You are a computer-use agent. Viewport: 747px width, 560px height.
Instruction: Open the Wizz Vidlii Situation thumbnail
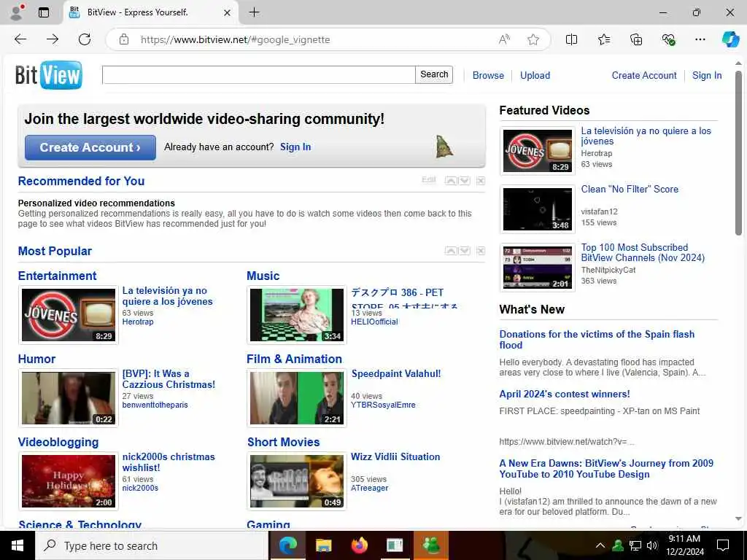click(296, 481)
